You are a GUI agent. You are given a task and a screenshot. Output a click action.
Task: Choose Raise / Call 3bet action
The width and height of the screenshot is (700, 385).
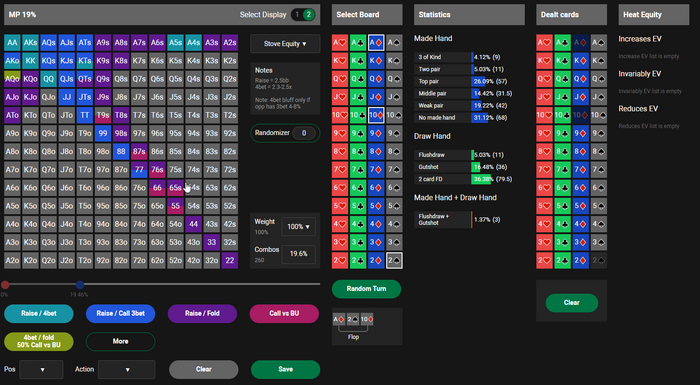click(121, 314)
